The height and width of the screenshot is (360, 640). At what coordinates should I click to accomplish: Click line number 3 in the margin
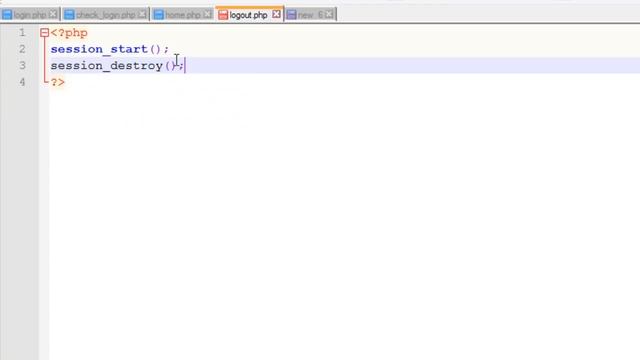(22, 65)
